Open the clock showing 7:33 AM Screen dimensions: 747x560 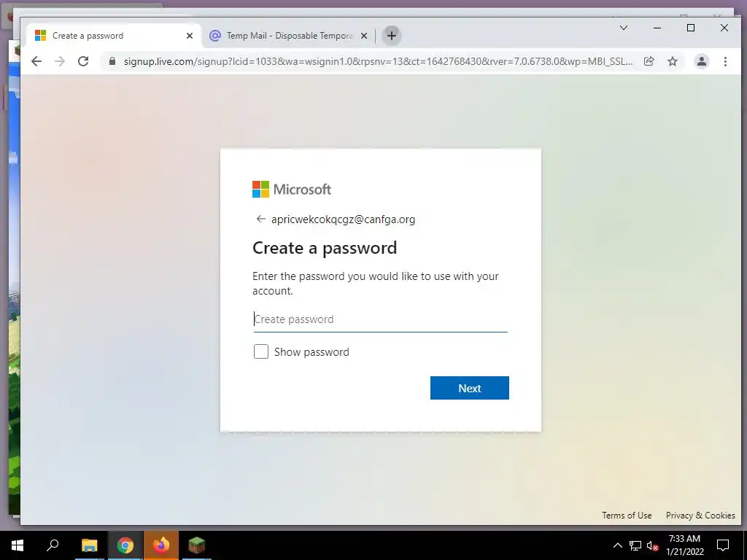[684, 545]
